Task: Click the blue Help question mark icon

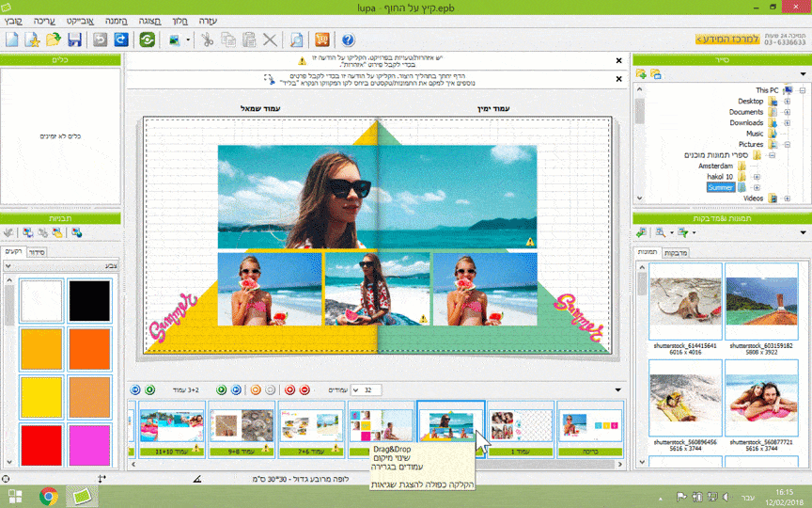Action: tap(348, 40)
